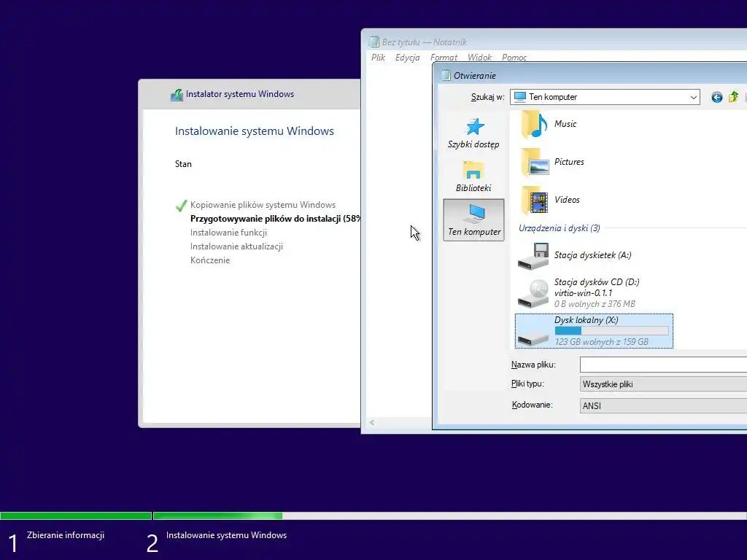Open the Format menu in Notatnik
This screenshot has height=560, width=747.
(444, 57)
